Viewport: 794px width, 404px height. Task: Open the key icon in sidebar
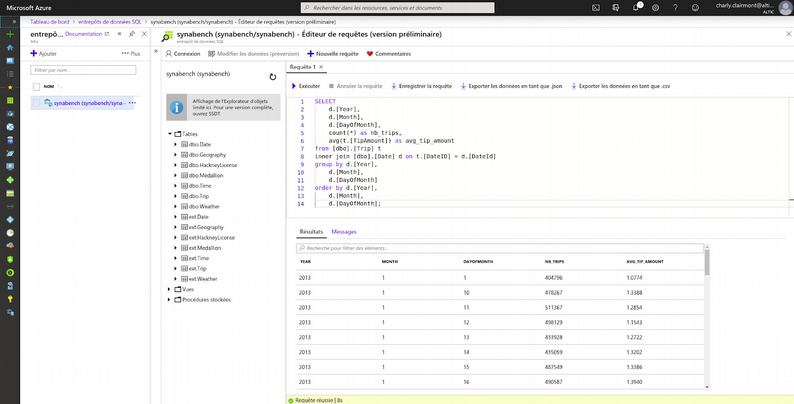[x=10, y=299]
